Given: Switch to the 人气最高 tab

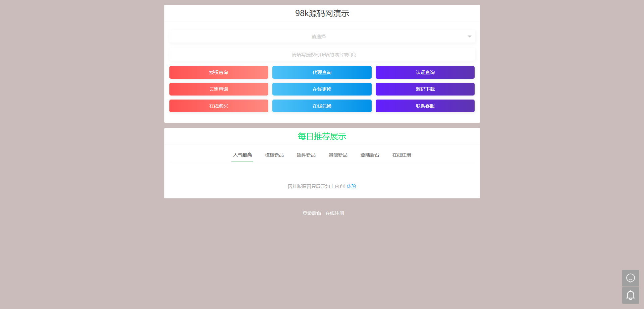Looking at the screenshot, I should 242,155.
